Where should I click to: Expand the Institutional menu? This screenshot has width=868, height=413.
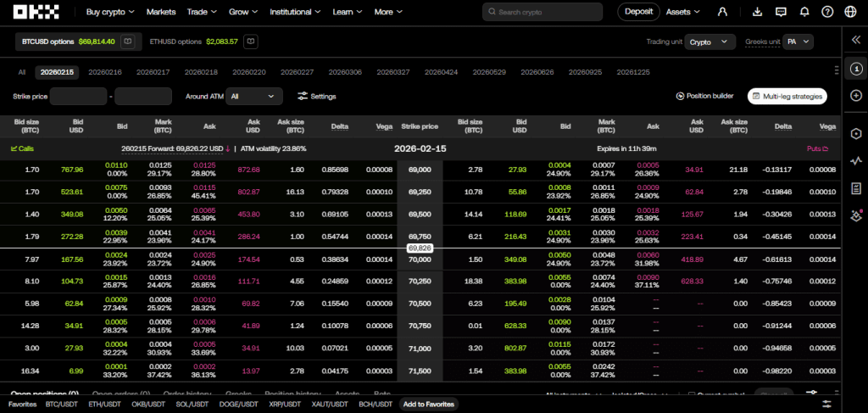296,12
